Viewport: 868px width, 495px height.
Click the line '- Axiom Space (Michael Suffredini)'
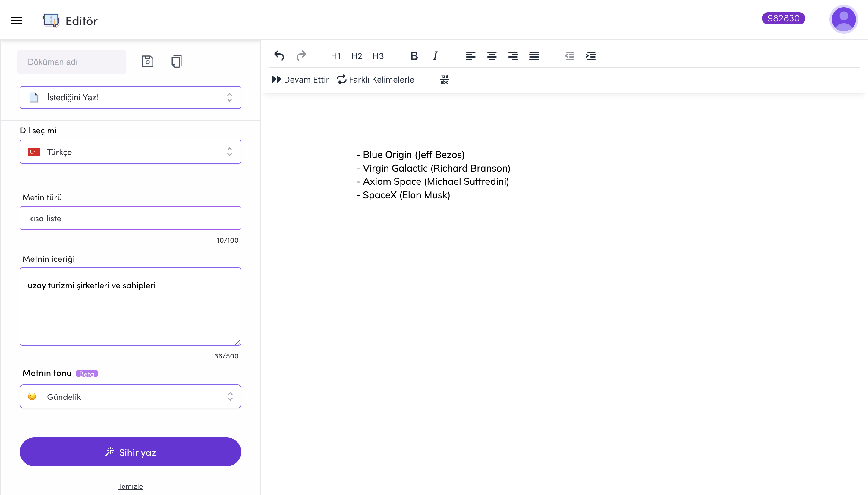pos(432,181)
